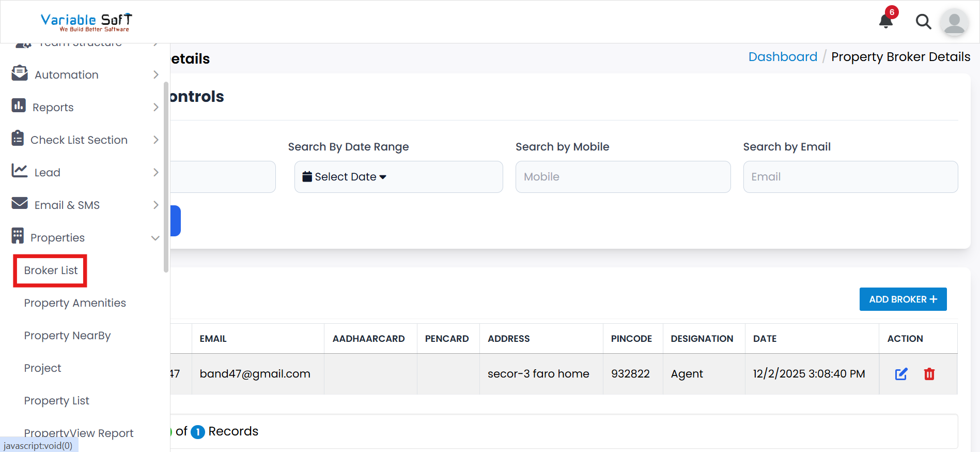Click the search magnifier icon
980x452 pixels.
point(923,22)
